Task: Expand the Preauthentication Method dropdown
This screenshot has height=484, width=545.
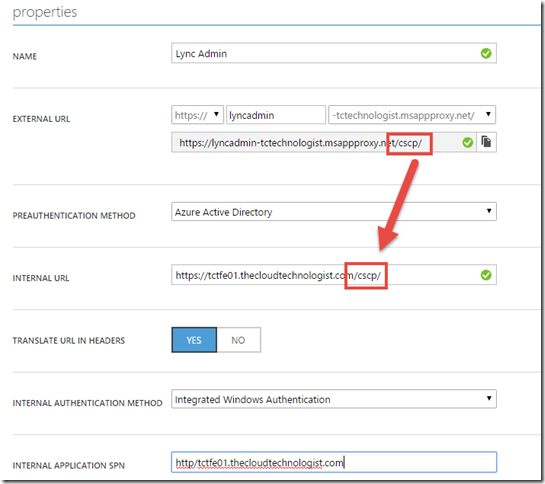Action: pyautogui.click(x=334, y=211)
